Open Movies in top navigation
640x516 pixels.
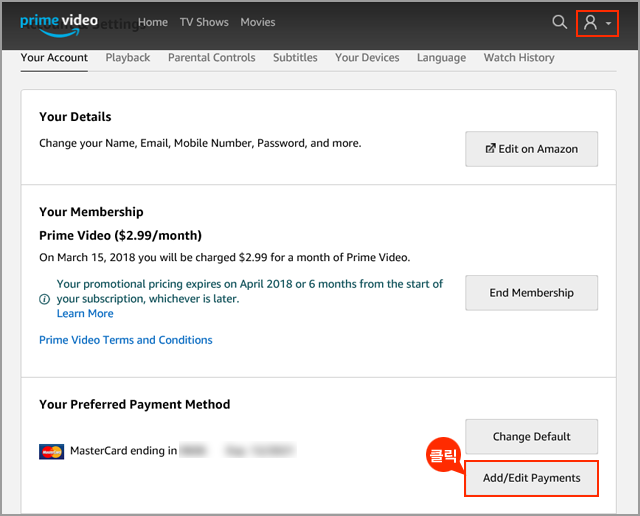[258, 22]
